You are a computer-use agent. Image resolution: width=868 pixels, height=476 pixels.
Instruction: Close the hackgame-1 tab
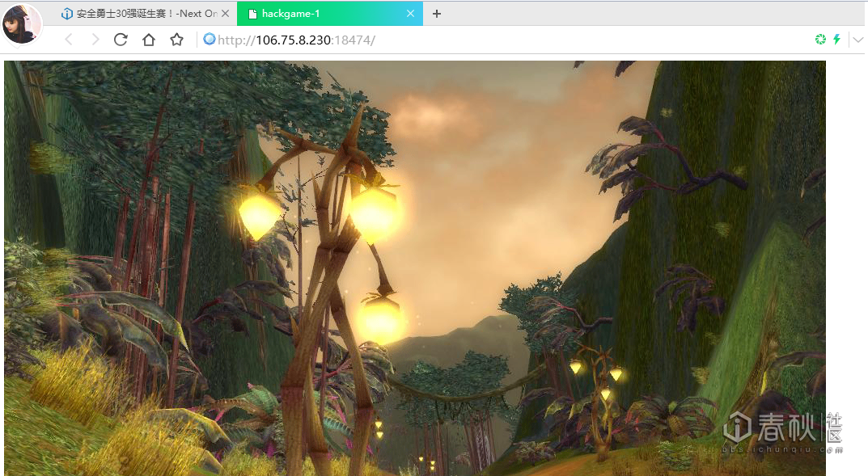pos(410,14)
